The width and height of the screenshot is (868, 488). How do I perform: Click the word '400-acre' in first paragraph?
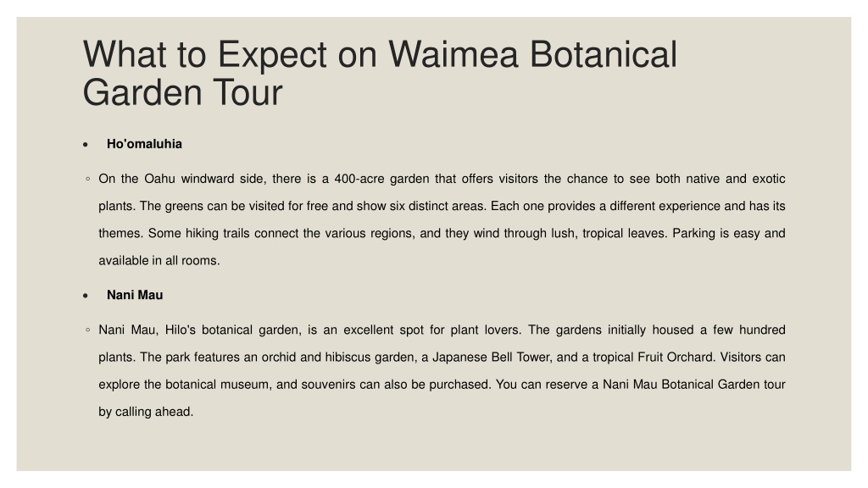click(359, 179)
